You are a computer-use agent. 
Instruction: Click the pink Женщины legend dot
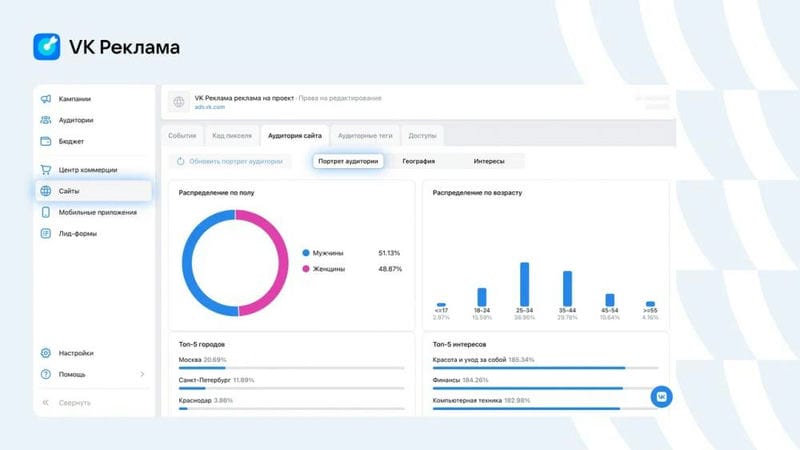pyautogui.click(x=306, y=269)
